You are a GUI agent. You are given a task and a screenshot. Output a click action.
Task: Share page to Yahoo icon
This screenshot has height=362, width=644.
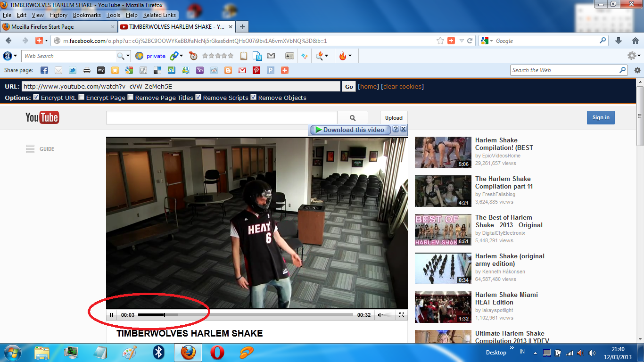(x=200, y=70)
